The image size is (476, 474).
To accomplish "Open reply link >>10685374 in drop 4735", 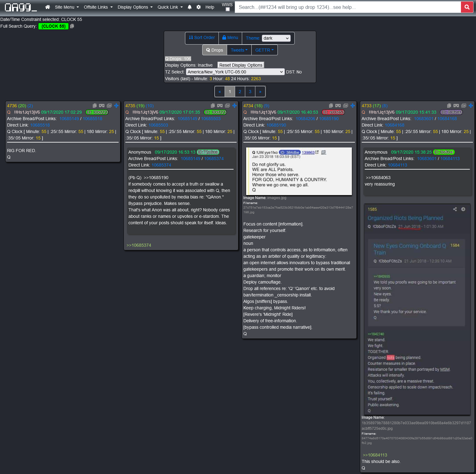I will (139, 245).
